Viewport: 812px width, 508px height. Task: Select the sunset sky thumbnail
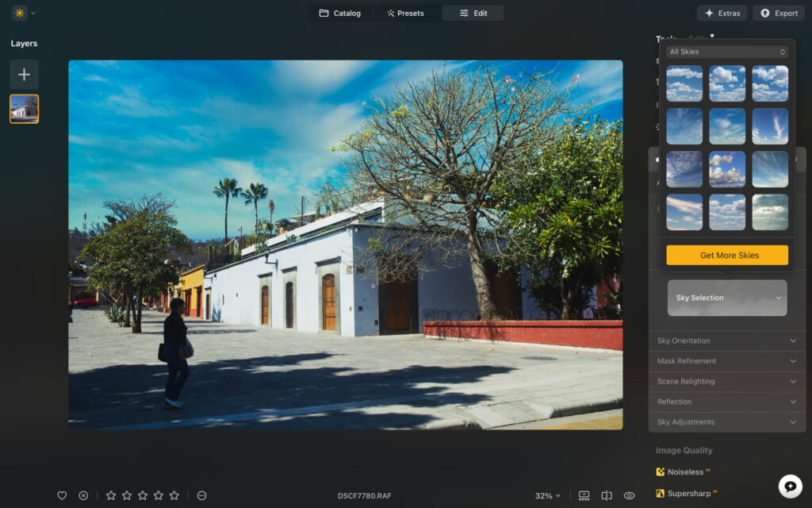coord(684,212)
